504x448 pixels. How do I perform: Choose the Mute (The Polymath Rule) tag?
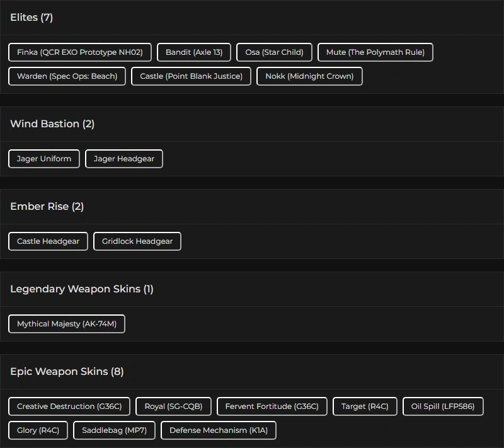(x=375, y=52)
